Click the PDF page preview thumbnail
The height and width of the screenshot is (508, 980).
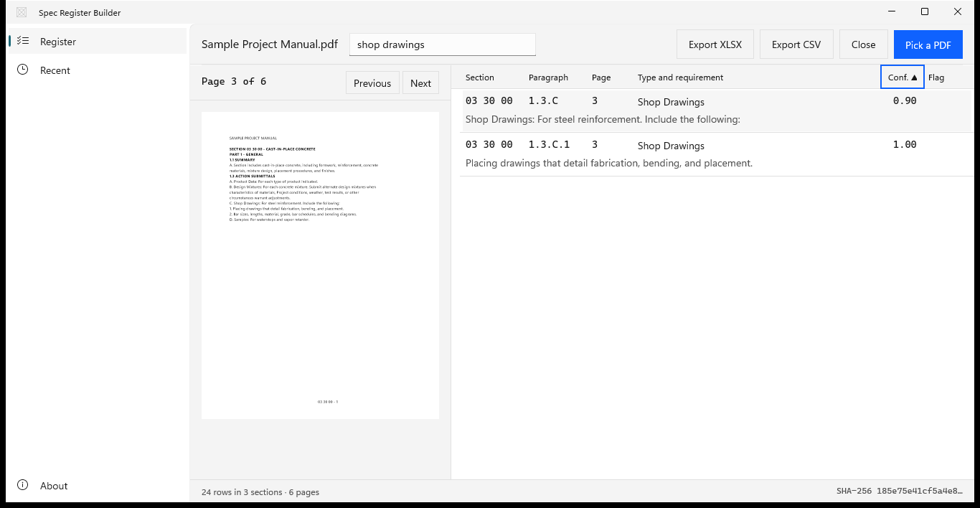320,265
